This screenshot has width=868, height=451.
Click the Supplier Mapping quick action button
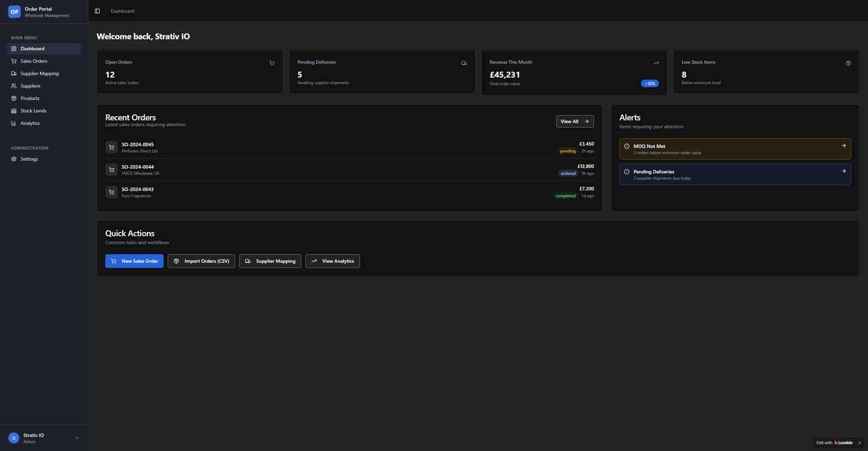270,261
